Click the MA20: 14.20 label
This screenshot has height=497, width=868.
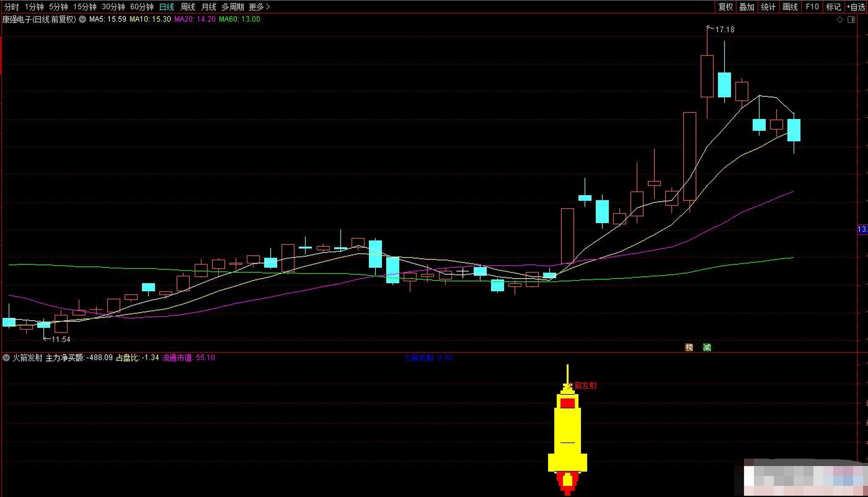click(195, 19)
